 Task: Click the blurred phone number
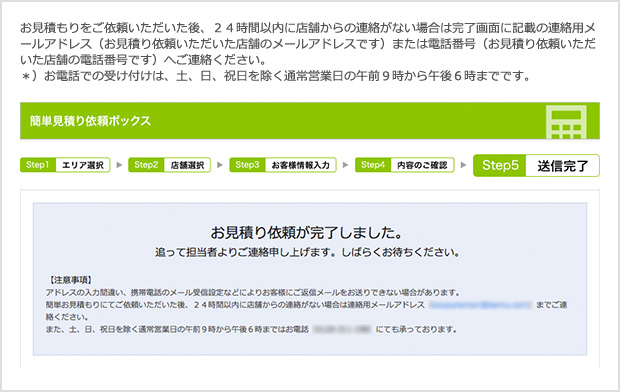coord(342,329)
